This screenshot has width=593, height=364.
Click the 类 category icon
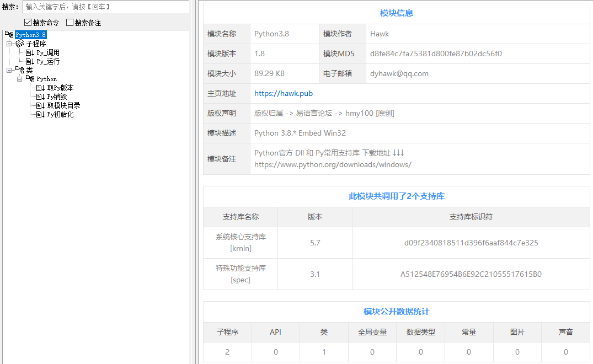[20, 70]
